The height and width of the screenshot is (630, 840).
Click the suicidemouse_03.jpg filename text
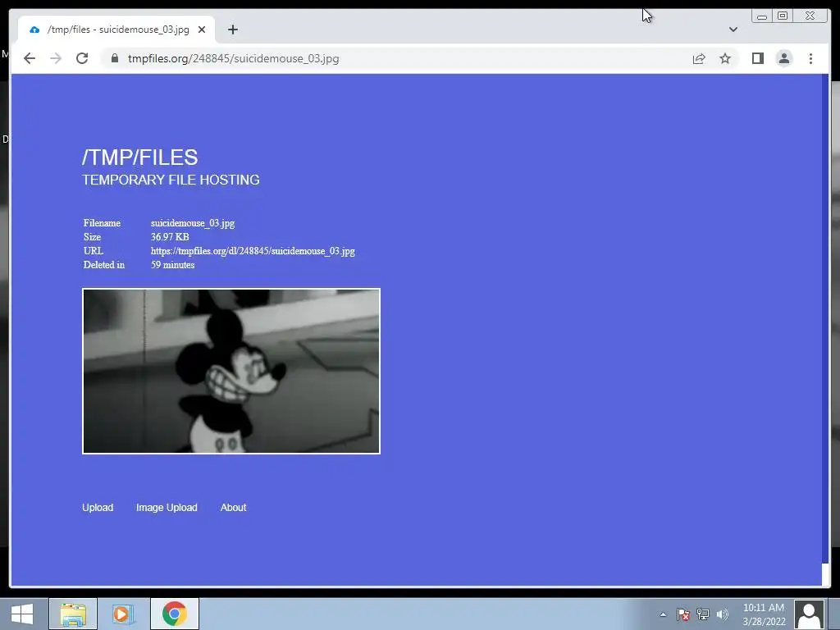tap(193, 223)
